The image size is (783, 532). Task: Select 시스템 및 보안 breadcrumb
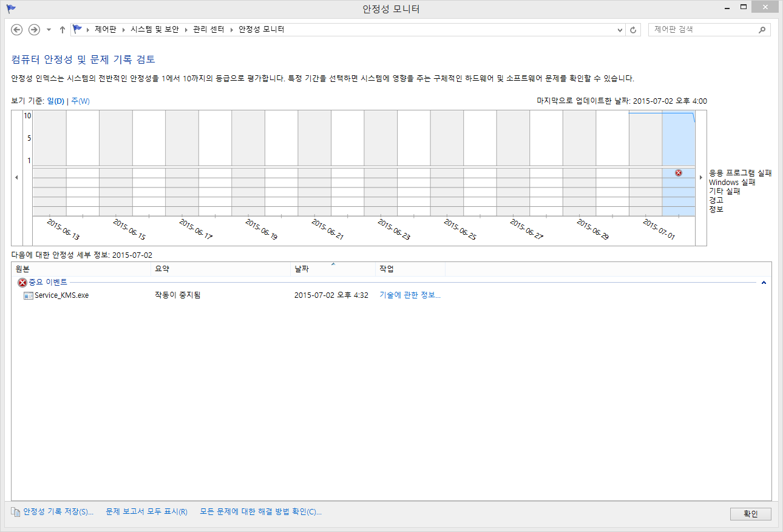[x=155, y=29]
